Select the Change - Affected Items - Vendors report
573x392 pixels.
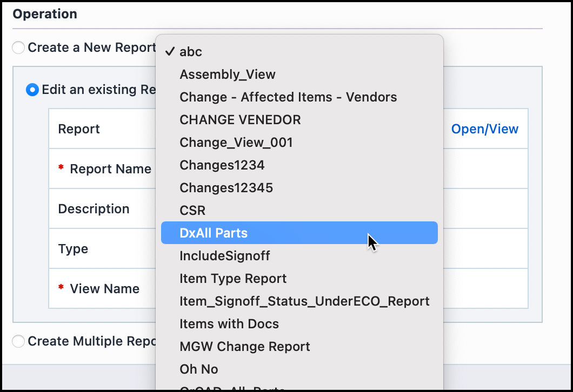coord(289,97)
